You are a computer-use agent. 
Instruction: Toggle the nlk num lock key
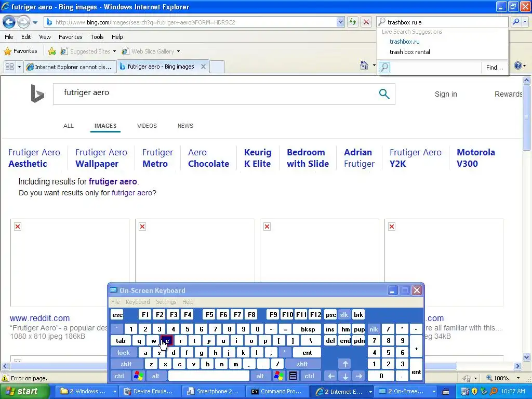pyautogui.click(x=374, y=329)
